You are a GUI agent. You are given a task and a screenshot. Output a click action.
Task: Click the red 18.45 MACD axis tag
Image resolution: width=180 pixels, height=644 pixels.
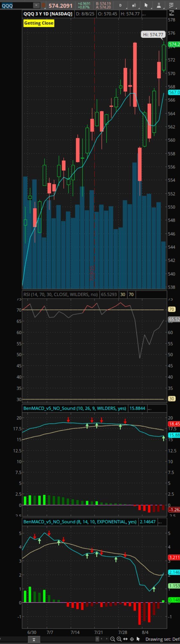174,424
